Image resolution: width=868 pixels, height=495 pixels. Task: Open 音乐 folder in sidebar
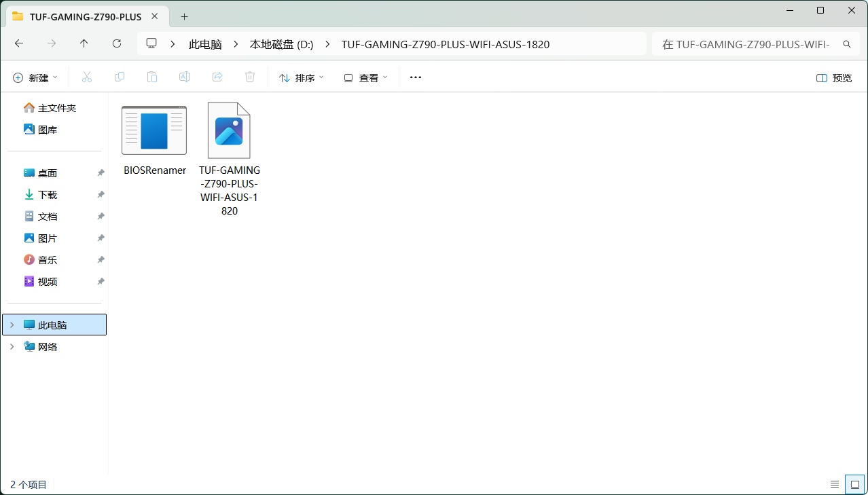pos(41,260)
